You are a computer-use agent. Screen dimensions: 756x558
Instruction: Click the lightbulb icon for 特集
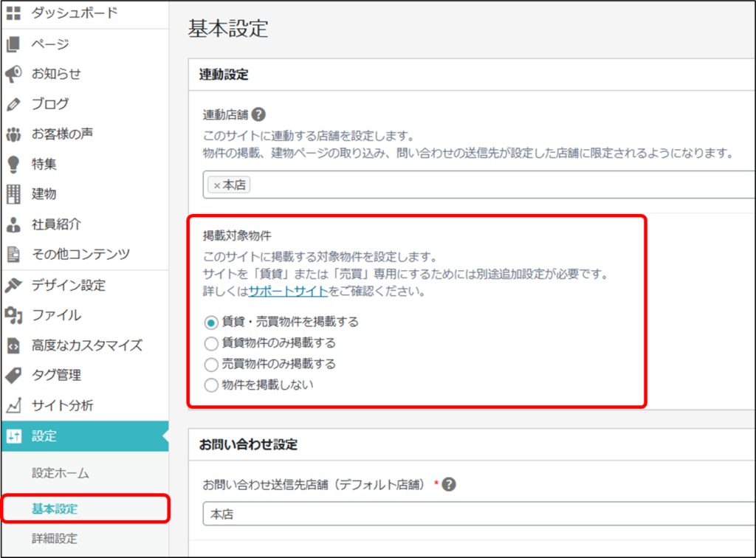[x=13, y=164]
